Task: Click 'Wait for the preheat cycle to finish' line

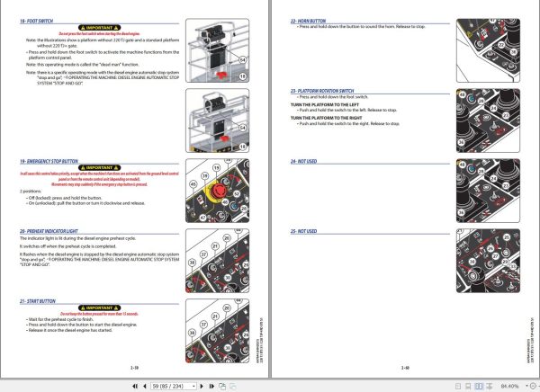Action: point(61,319)
